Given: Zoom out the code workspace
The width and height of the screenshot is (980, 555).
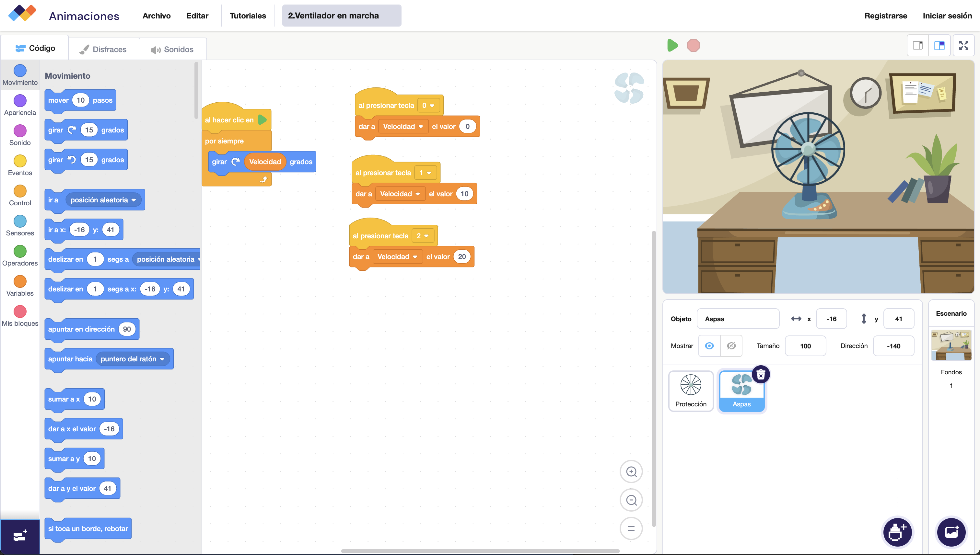Looking at the screenshot, I should pos(631,500).
